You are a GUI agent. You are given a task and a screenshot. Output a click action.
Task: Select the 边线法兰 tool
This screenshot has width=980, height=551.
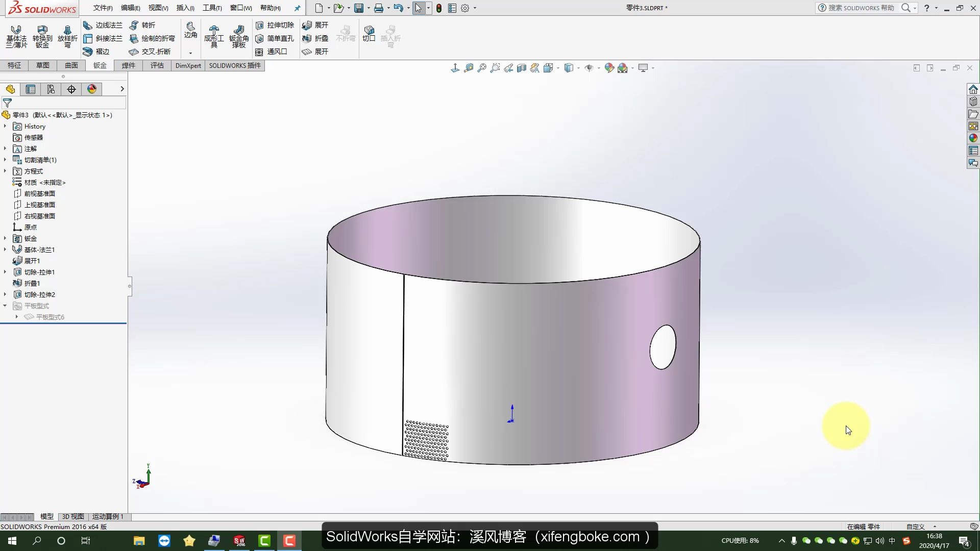point(103,25)
